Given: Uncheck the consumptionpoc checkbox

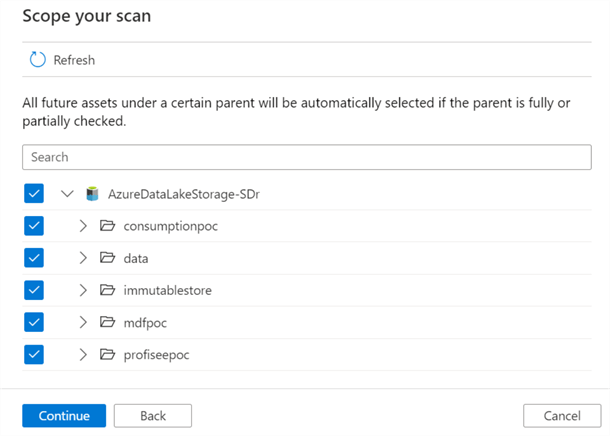Looking at the screenshot, I should pyautogui.click(x=34, y=226).
